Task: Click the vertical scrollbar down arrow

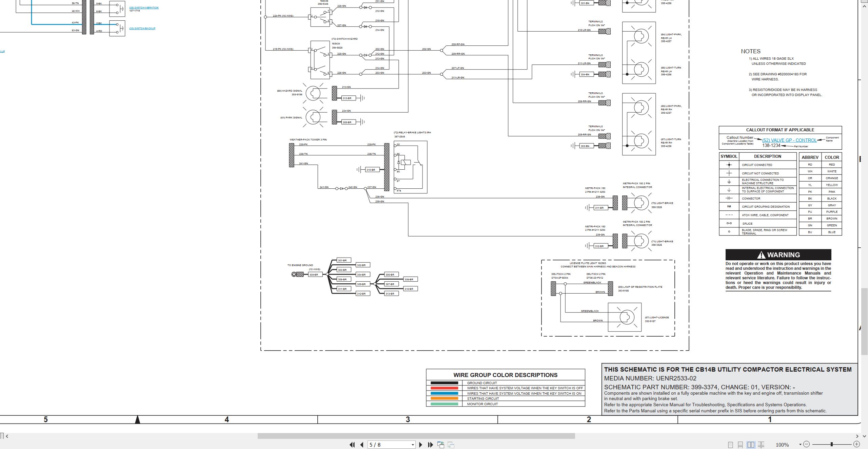Action: coord(864,436)
